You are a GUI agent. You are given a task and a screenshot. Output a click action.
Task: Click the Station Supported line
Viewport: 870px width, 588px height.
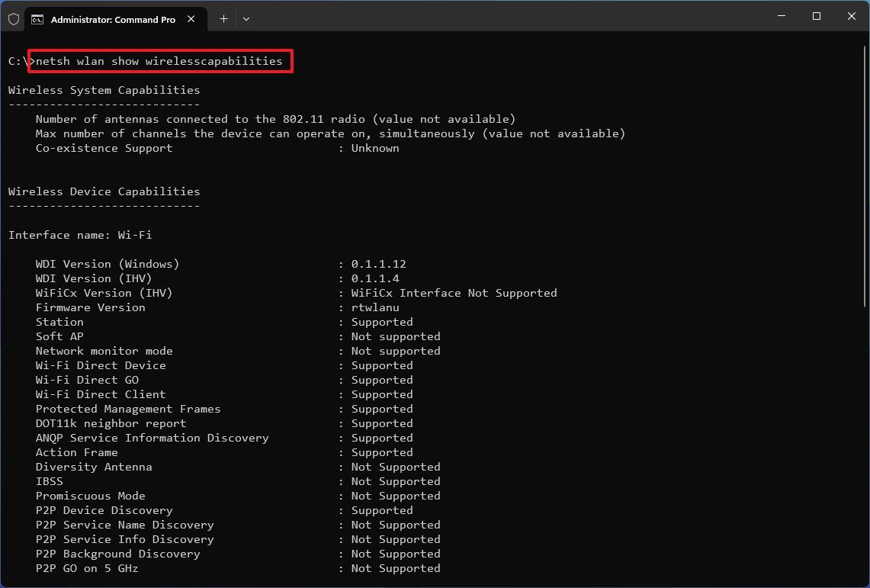221,321
